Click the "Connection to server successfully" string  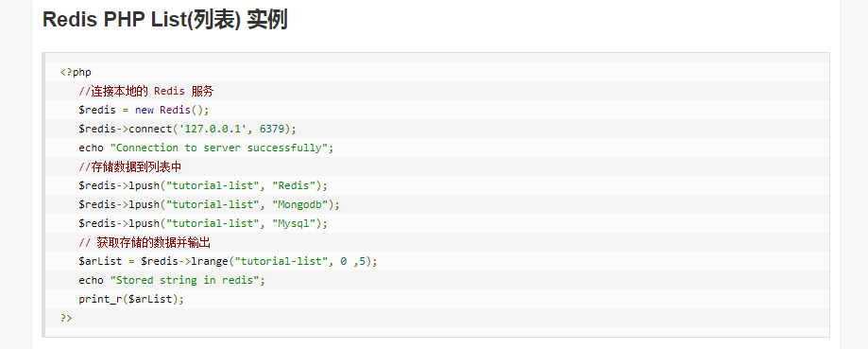pos(219,148)
